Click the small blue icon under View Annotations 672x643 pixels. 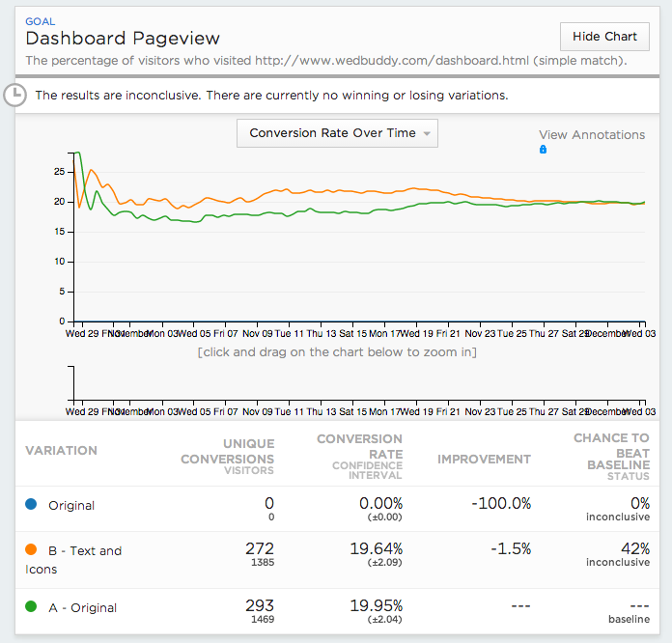point(543,150)
